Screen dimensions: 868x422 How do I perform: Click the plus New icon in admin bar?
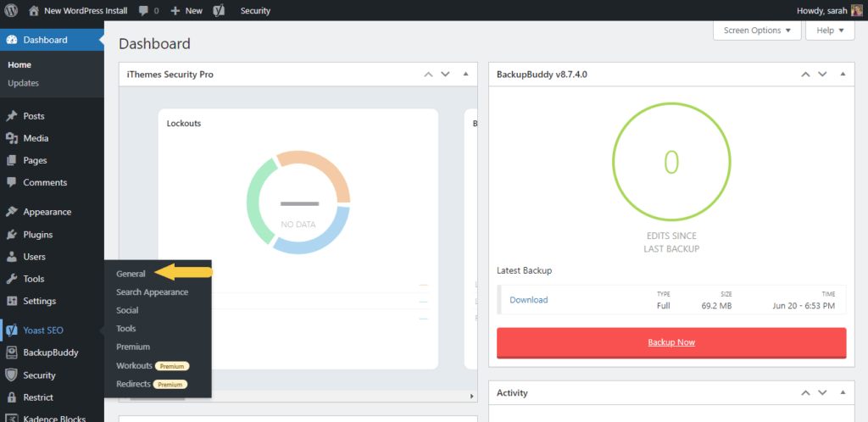point(175,10)
